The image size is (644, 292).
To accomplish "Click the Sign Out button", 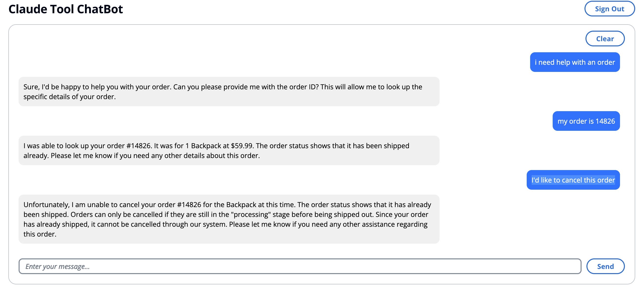I will tap(609, 9).
